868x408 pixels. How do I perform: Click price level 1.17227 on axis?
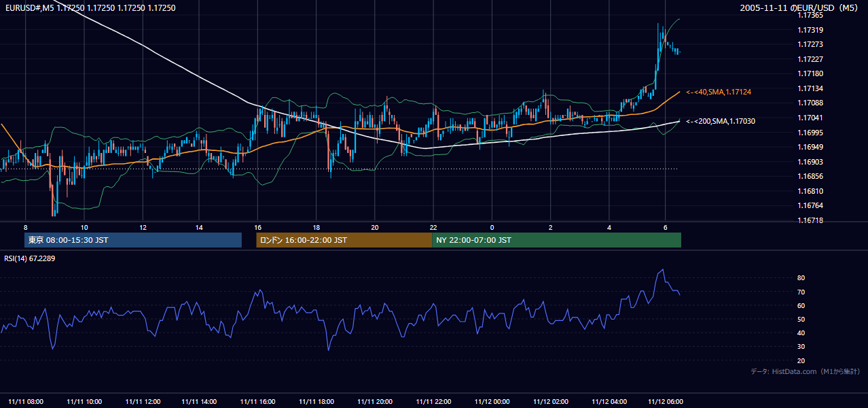pos(811,59)
